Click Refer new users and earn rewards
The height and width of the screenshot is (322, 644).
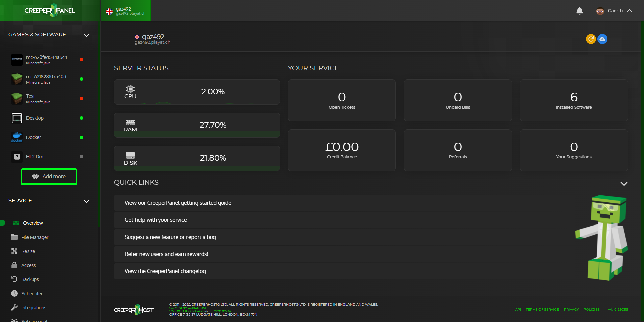point(166,254)
